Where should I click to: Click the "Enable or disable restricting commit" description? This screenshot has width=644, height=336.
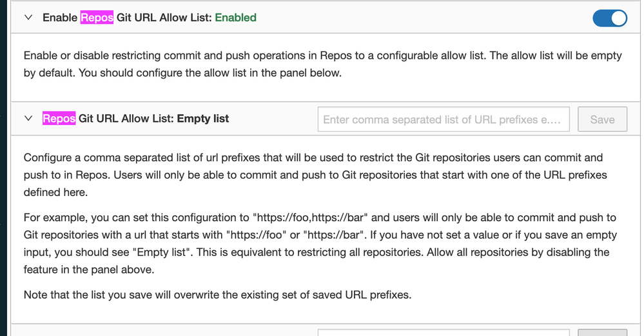tap(322, 64)
